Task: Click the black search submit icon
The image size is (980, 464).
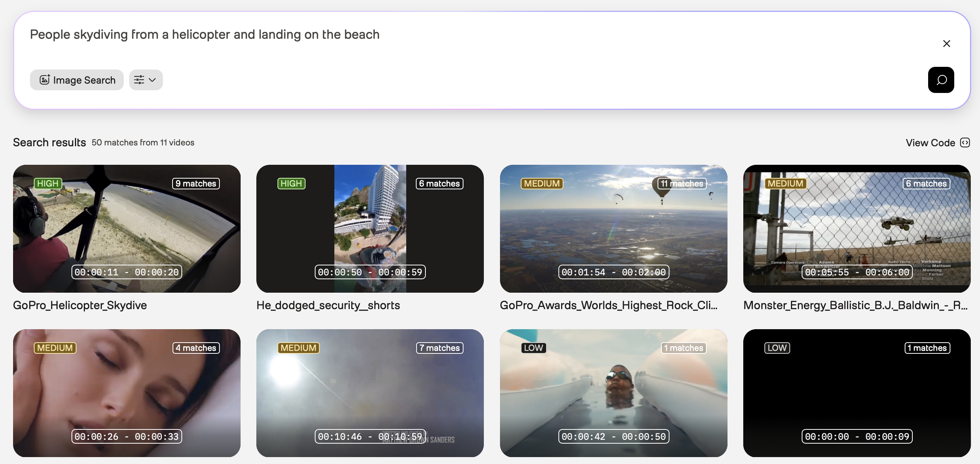Action: 940,80
